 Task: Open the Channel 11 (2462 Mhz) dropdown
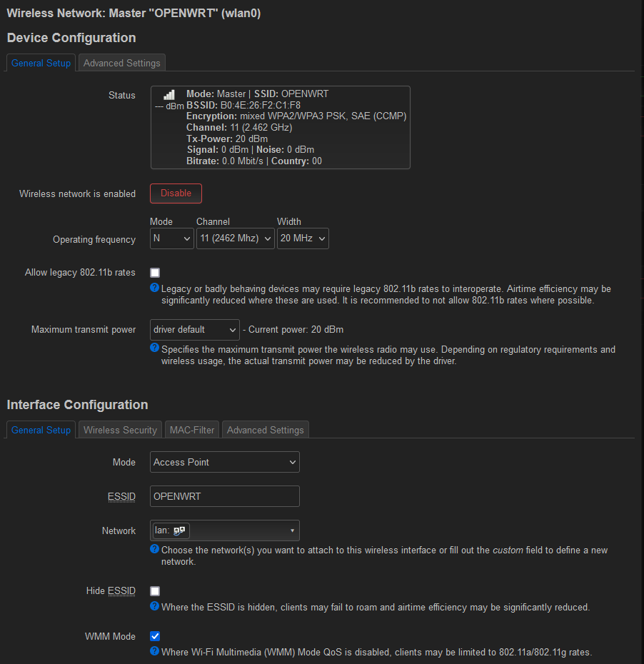(236, 238)
